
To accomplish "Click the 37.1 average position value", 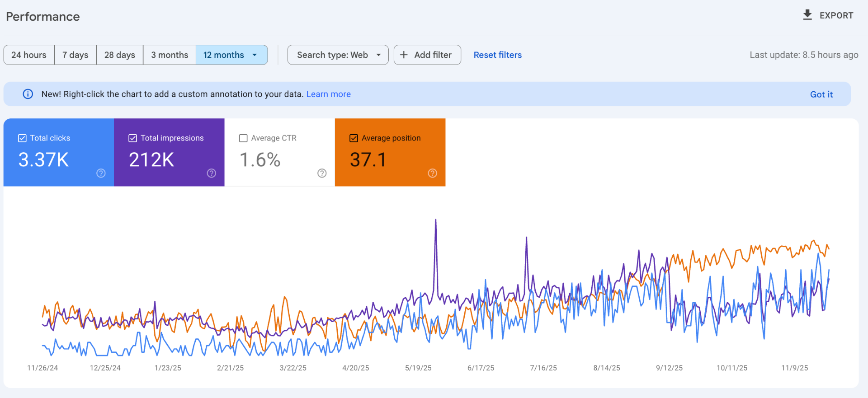I will click(368, 160).
